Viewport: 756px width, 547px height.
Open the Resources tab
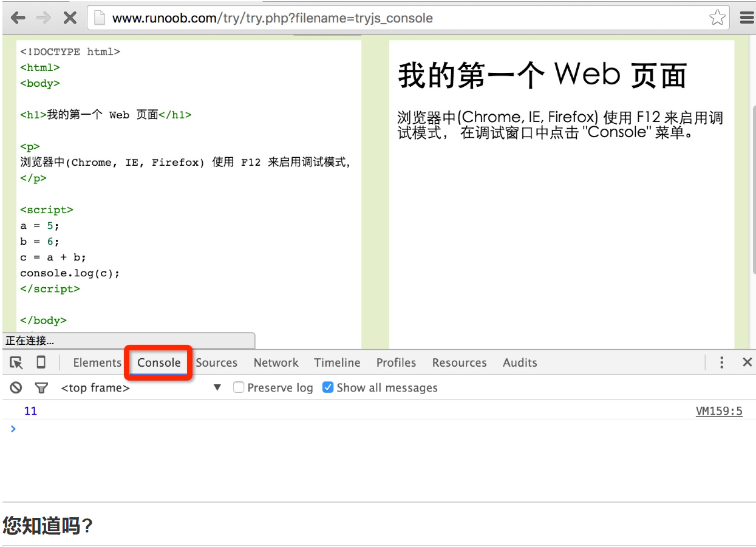click(x=460, y=362)
